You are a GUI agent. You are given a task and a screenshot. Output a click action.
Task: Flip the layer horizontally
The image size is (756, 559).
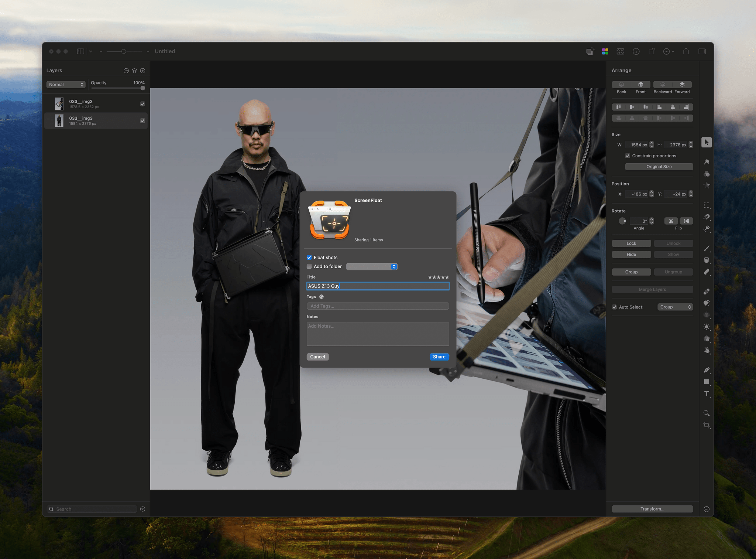tap(671, 221)
